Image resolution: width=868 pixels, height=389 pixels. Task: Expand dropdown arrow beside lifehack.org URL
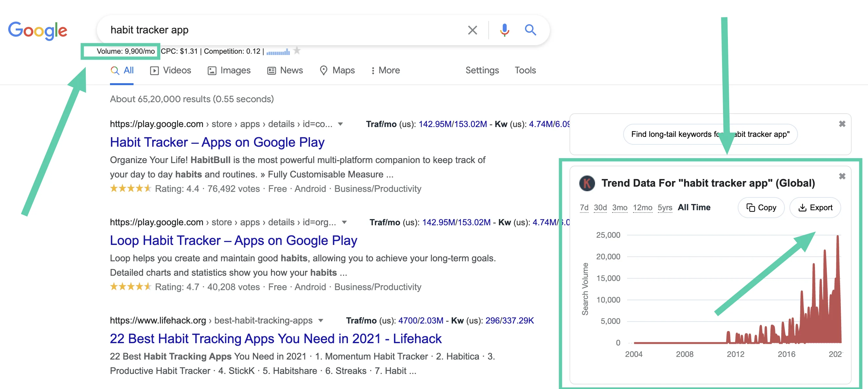pos(320,320)
